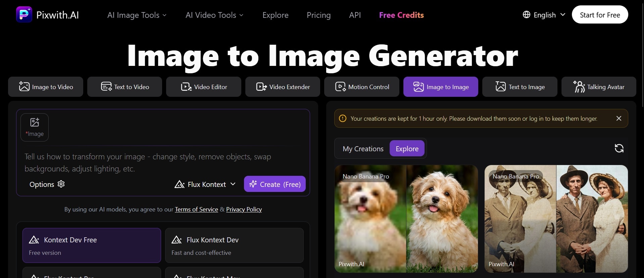Click the sparkle icon on Create button
Screen dimensions: 644x278
(x=253, y=184)
